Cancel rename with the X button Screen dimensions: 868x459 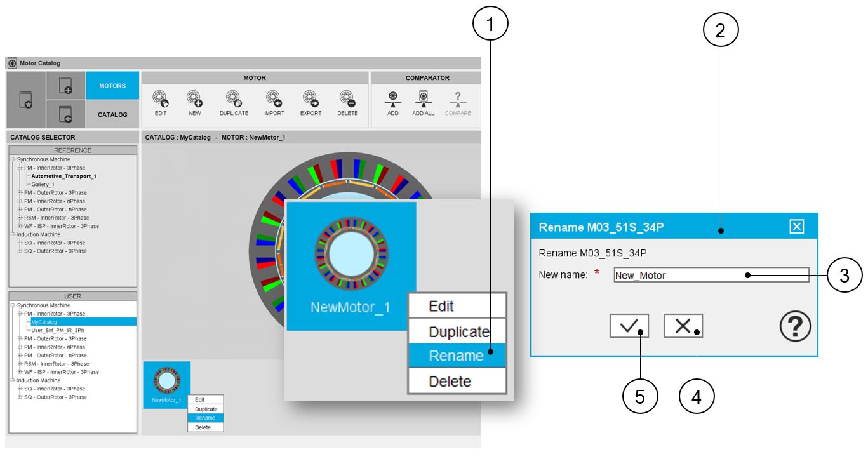tap(683, 326)
